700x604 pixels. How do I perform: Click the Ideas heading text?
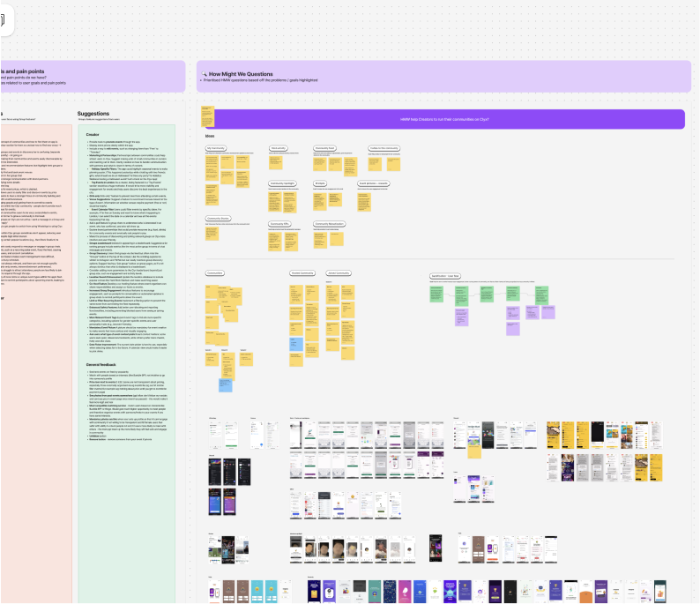click(x=210, y=136)
